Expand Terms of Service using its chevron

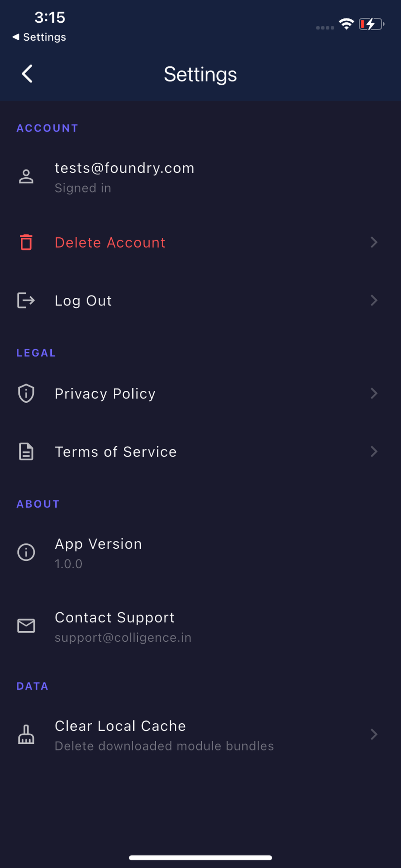(374, 451)
